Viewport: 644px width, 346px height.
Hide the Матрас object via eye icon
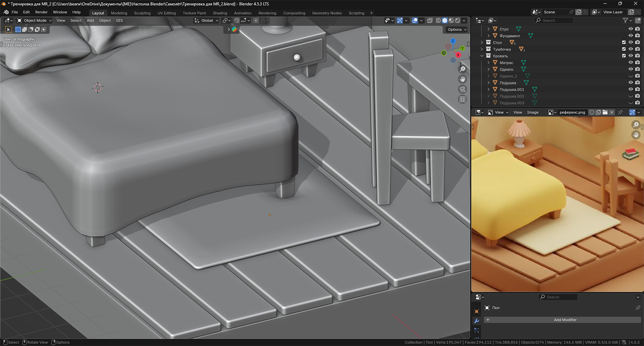click(x=631, y=62)
